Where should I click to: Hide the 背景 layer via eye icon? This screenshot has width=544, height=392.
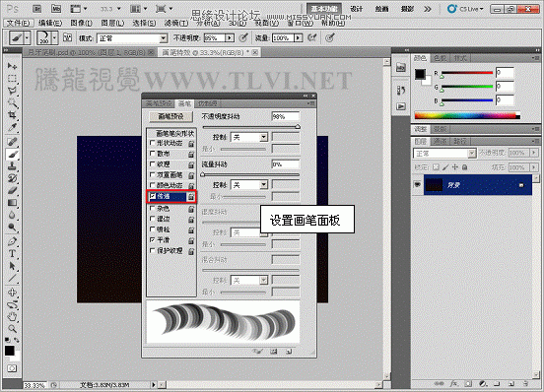pos(418,185)
